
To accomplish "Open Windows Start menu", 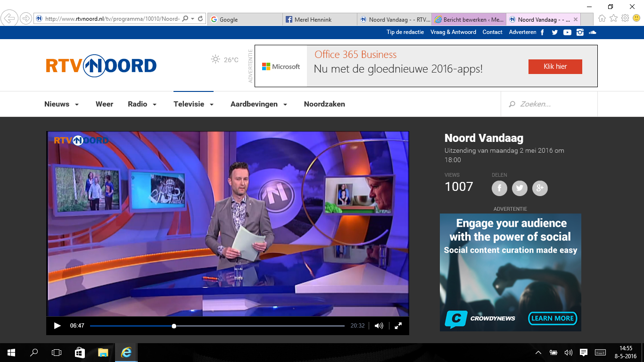I will (x=11, y=352).
